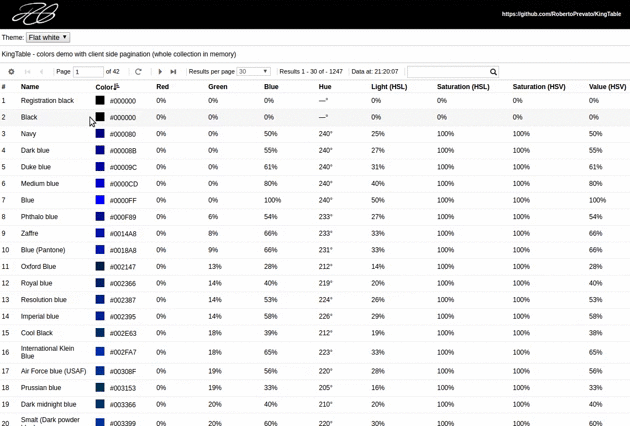Click hex code #00008B
Image resolution: width=630 pixels, height=426 pixels.
(123, 151)
